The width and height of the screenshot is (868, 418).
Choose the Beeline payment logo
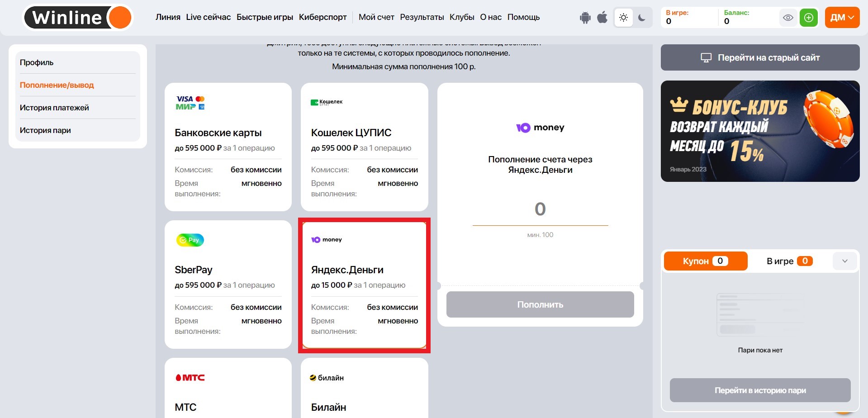pyautogui.click(x=327, y=377)
